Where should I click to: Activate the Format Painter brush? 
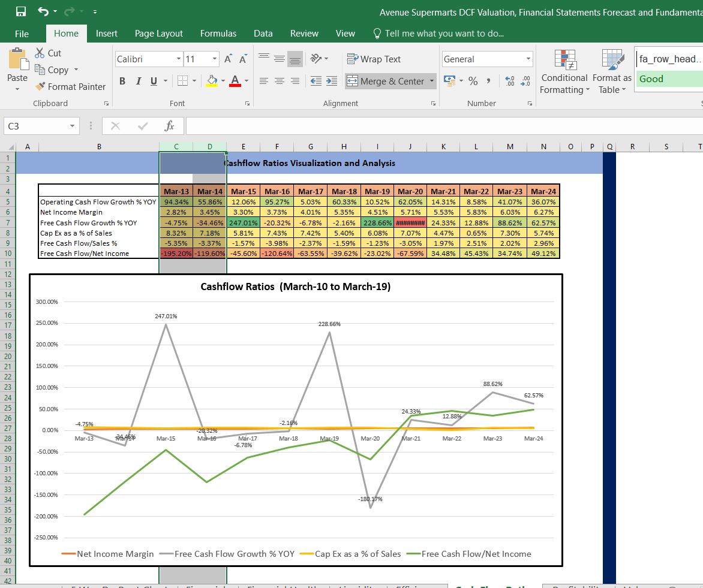point(40,86)
